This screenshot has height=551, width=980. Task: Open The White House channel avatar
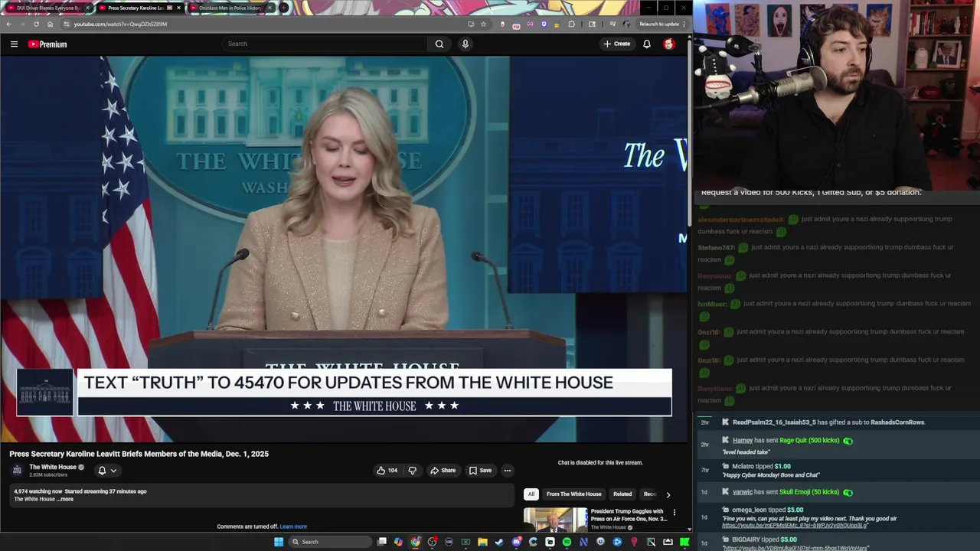(17, 470)
